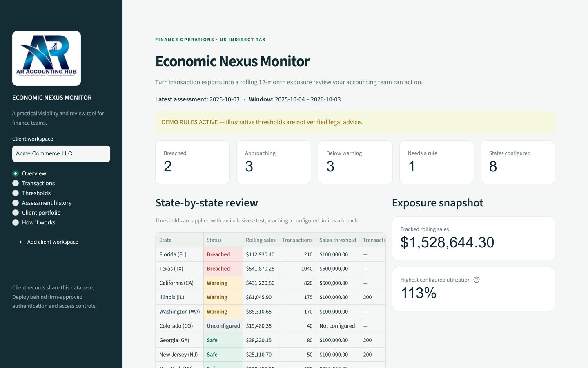588x368 pixels.
Task: Click the Below warning metric card
Action: coord(355,162)
